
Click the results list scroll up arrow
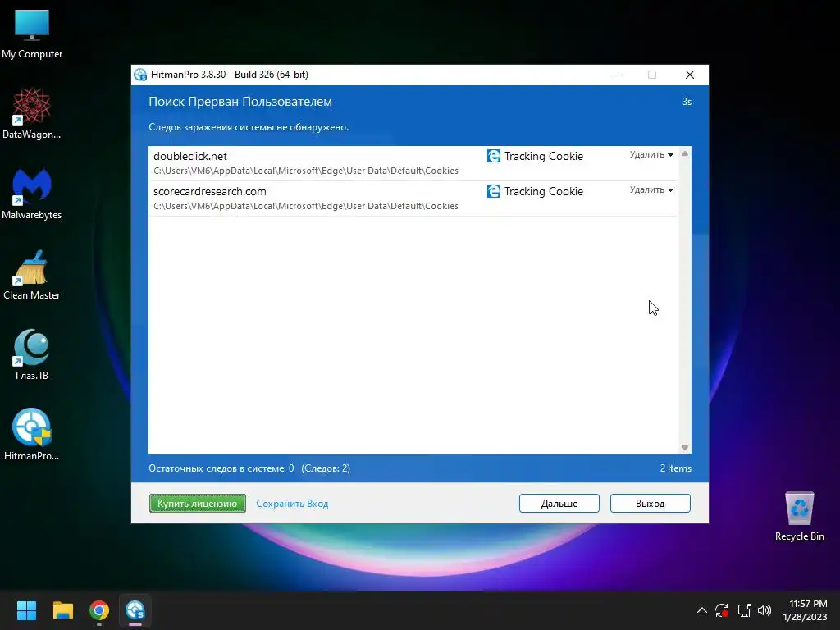point(685,153)
